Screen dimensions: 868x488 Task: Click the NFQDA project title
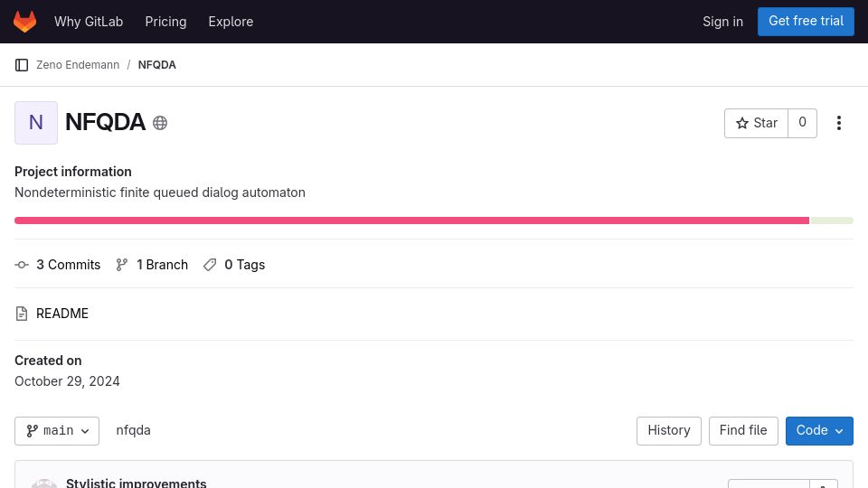click(x=105, y=122)
